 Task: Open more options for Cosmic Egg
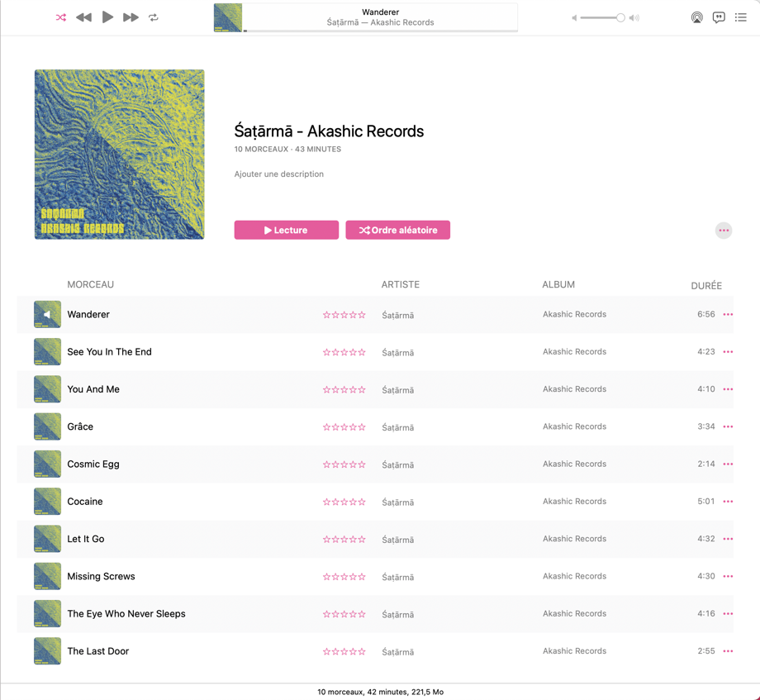(x=728, y=464)
